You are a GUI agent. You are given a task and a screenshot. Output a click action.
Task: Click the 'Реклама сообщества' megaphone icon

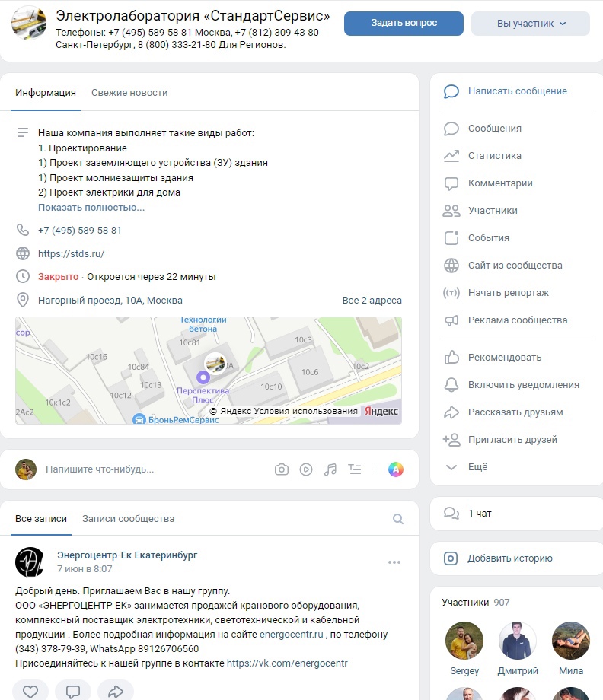pyautogui.click(x=451, y=320)
